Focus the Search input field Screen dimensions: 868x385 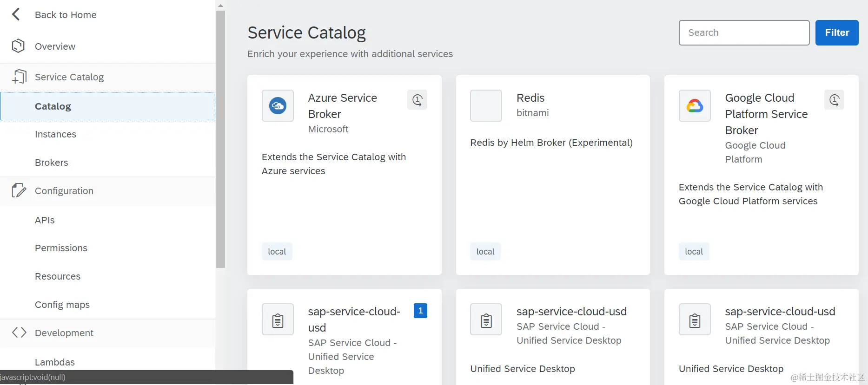click(744, 33)
